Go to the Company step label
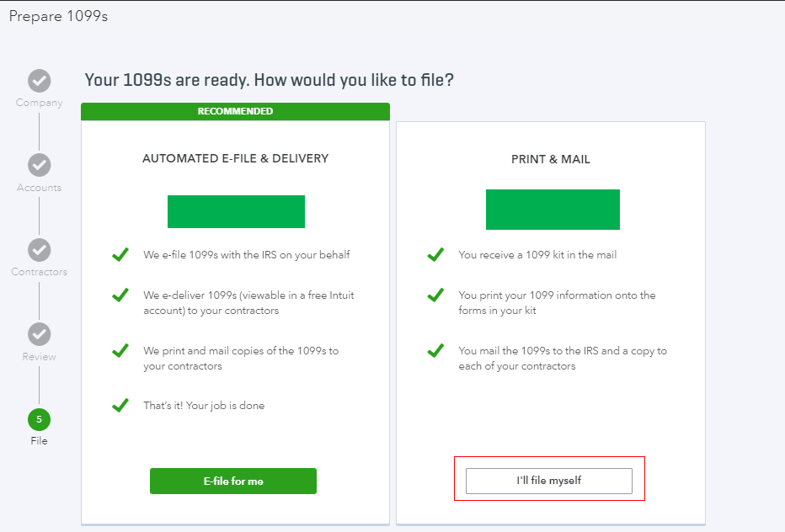The width and height of the screenshot is (785, 532). 39,103
